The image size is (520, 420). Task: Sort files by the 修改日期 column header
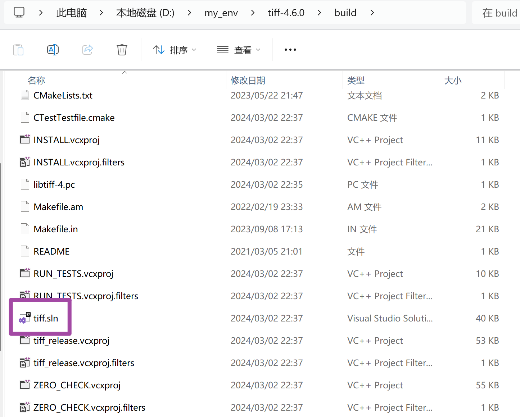point(248,80)
